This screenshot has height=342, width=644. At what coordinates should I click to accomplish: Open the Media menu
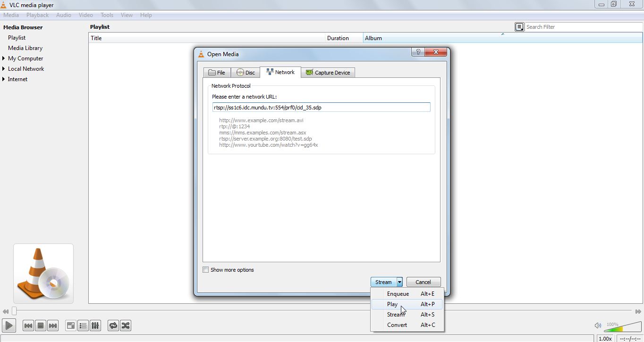click(x=11, y=15)
